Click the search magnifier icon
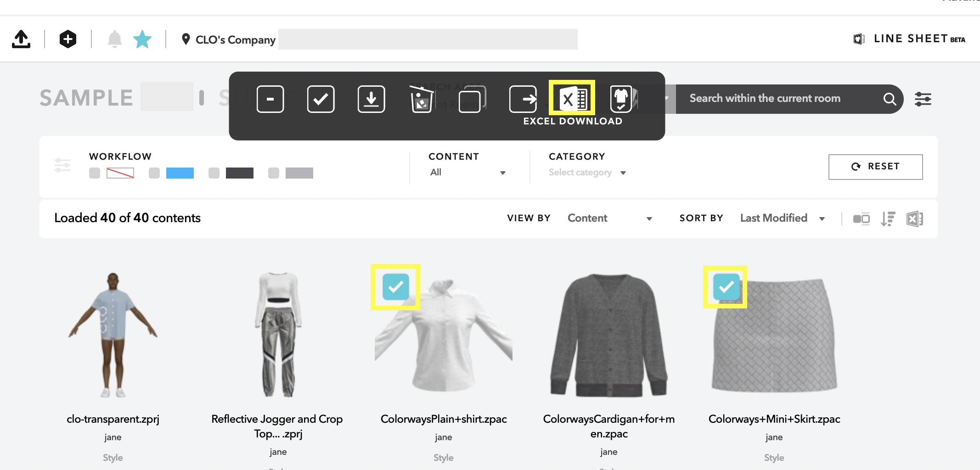The image size is (980, 470). tap(890, 99)
